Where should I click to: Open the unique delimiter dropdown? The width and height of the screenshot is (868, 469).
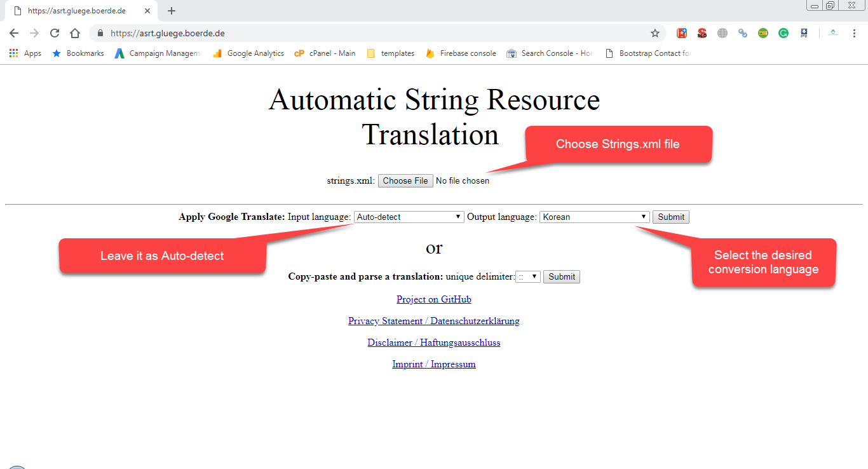pyautogui.click(x=528, y=276)
